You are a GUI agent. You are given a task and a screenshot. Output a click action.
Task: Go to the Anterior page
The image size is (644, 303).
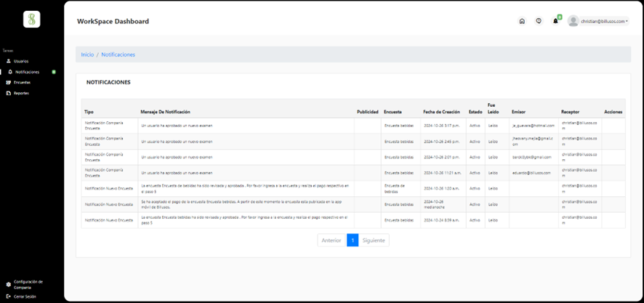pos(331,240)
